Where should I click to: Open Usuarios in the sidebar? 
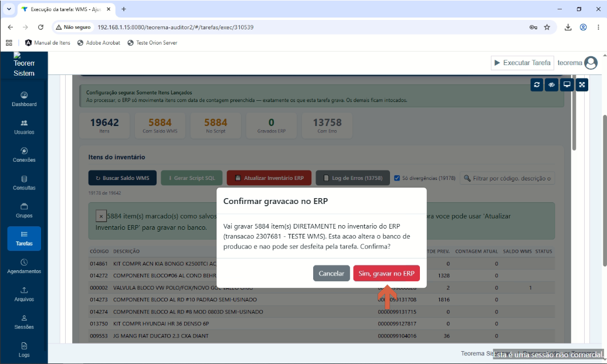coord(24,127)
